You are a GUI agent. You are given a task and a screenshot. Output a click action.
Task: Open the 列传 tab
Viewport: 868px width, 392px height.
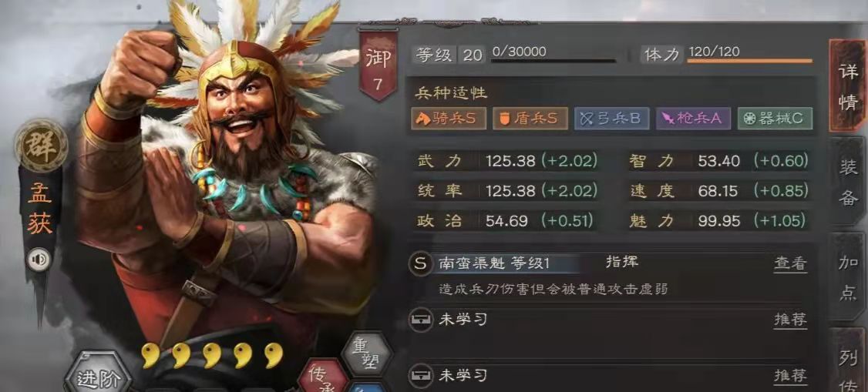(847, 362)
